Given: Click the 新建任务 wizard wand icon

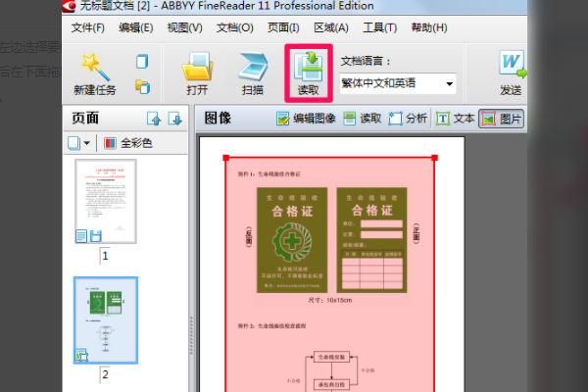Looking at the screenshot, I should coord(95,67).
